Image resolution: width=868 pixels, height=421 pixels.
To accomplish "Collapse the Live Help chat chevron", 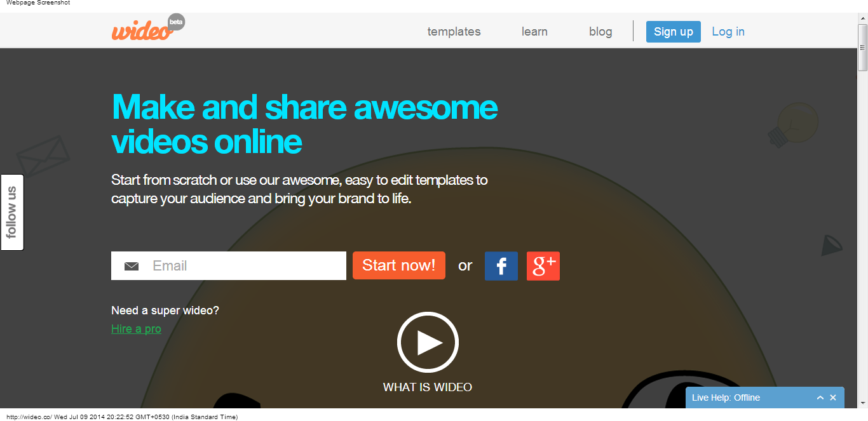I will coord(820,398).
